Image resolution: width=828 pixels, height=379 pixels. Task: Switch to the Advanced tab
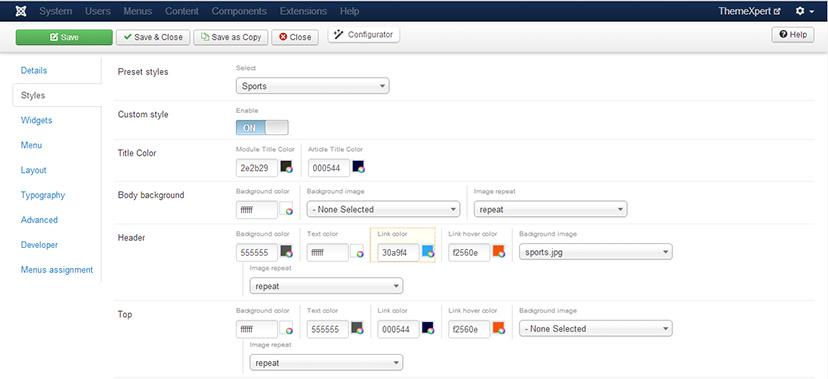tap(39, 220)
